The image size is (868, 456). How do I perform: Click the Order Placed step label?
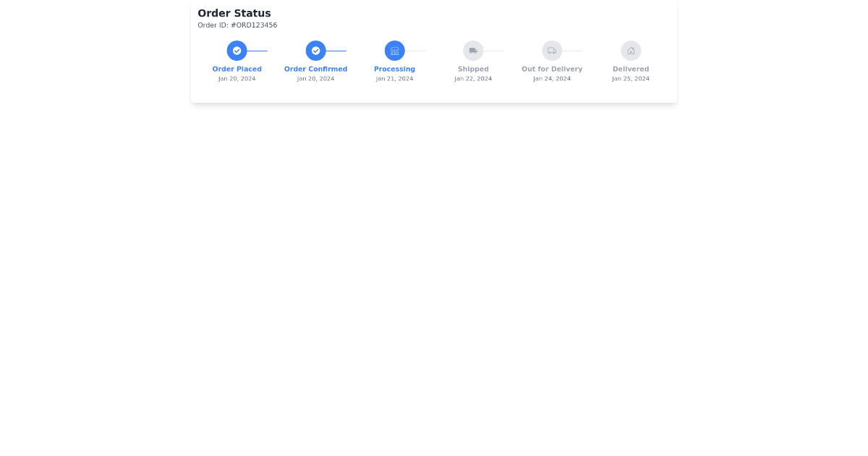[x=237, y=69]
